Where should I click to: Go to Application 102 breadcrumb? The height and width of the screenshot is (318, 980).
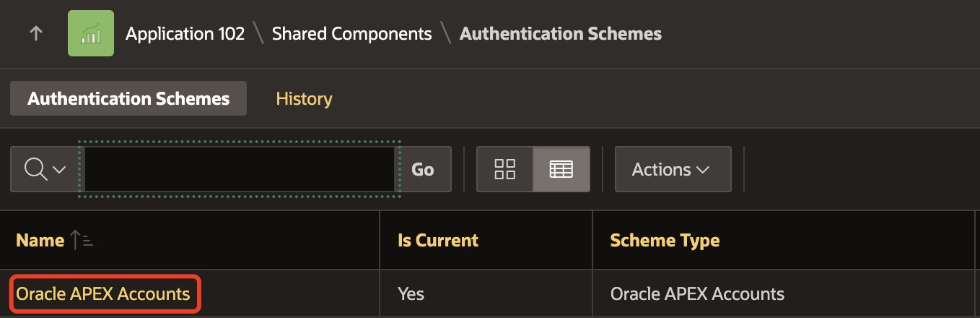point(185,34)
